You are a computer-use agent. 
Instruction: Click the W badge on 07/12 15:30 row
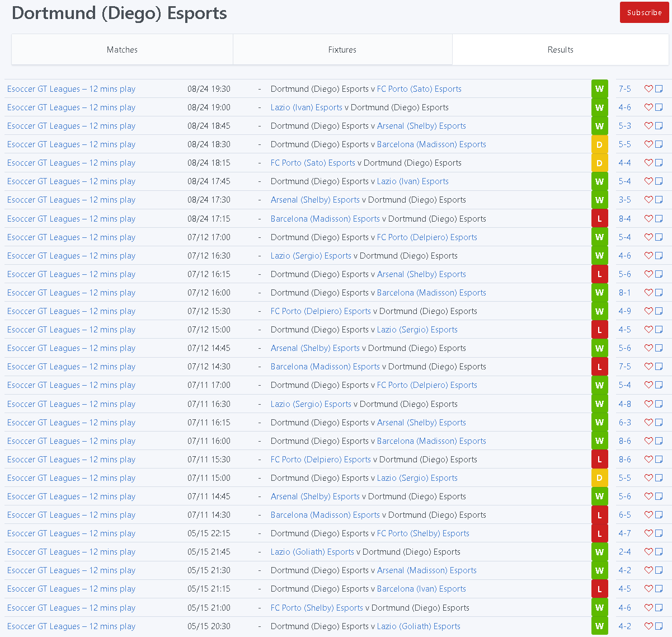(599, 311)
